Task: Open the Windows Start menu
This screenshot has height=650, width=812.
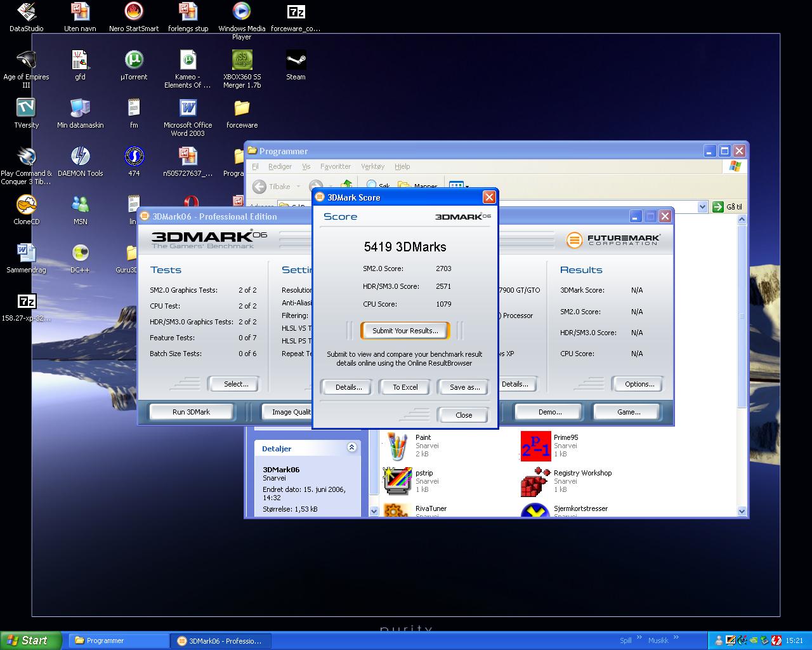Action: coord(31,640)
